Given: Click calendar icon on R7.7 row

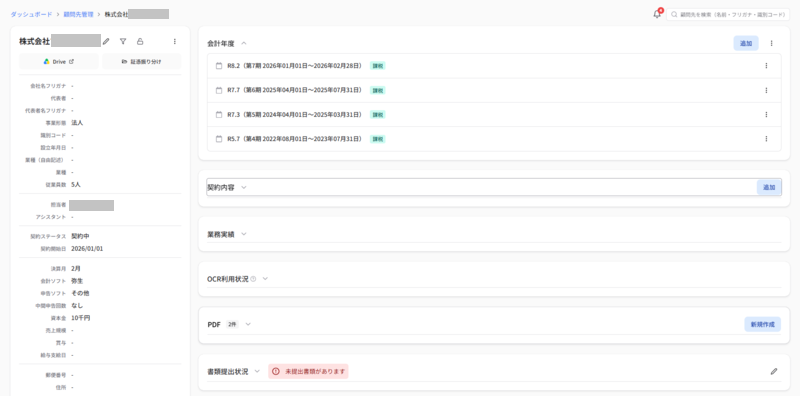Looking at the screenshot, I should (x=219, y=90).
